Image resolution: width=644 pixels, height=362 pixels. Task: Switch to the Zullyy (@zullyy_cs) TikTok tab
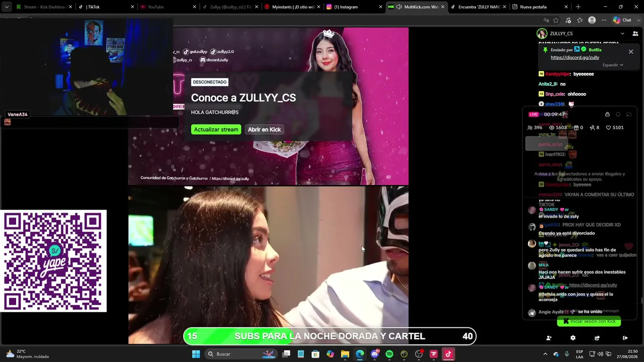229,7
